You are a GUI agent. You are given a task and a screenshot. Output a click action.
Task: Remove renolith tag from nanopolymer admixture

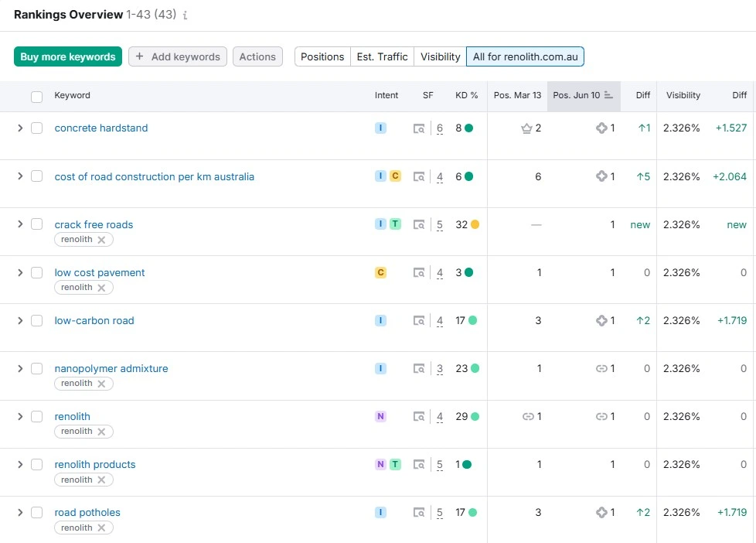[x=101, y=384]
